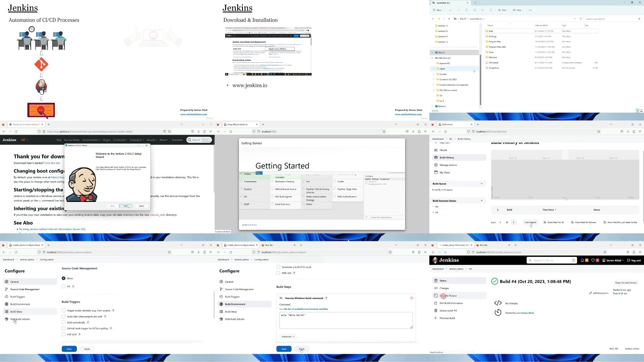644x362 pixels.
Task: Click the echo Hello World command text area
Action: [346, 320]
